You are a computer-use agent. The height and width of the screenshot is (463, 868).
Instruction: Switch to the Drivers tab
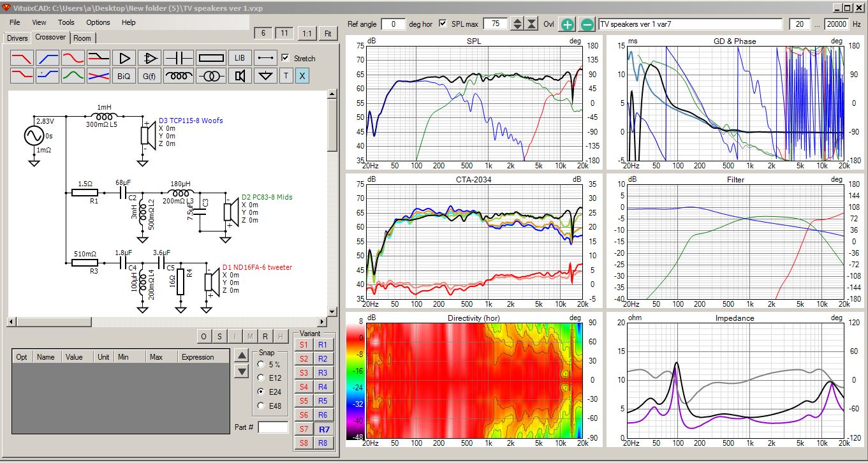click(17, 38)
